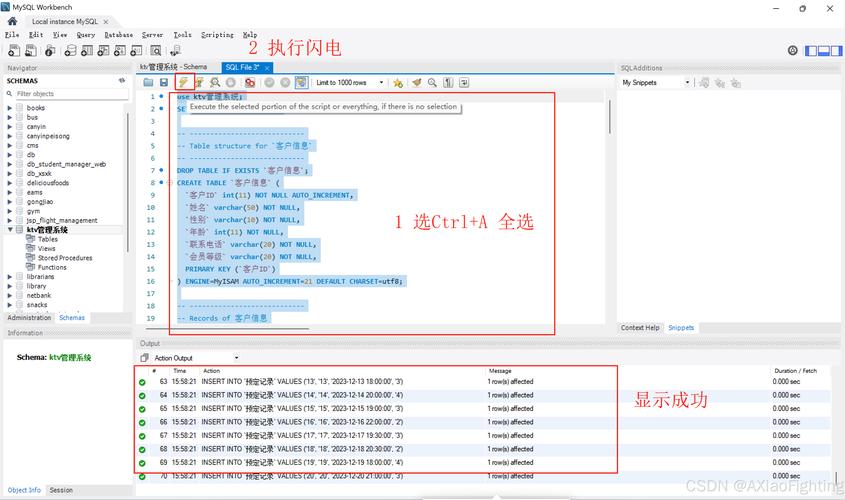The width and height of the screenshot is (845, 500).
Task: Click the Explain query magnifier icon
Action: click(x=215, y=82)
